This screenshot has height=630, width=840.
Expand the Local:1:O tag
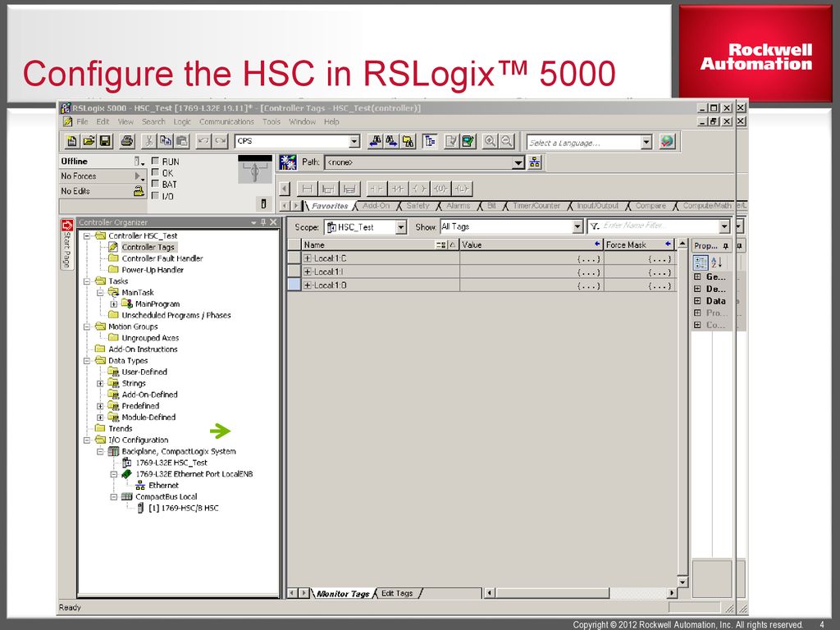(308, 285)
